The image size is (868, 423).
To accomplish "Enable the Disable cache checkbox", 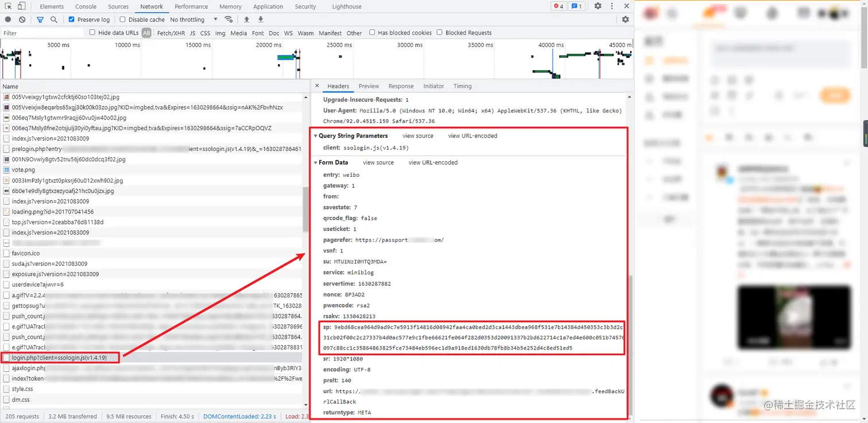I will (122, 20).
